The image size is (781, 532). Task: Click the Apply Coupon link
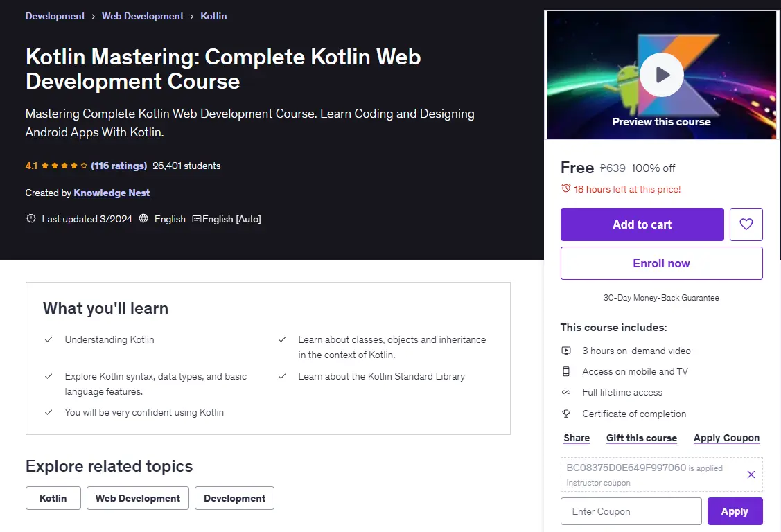tap(726, 438)
